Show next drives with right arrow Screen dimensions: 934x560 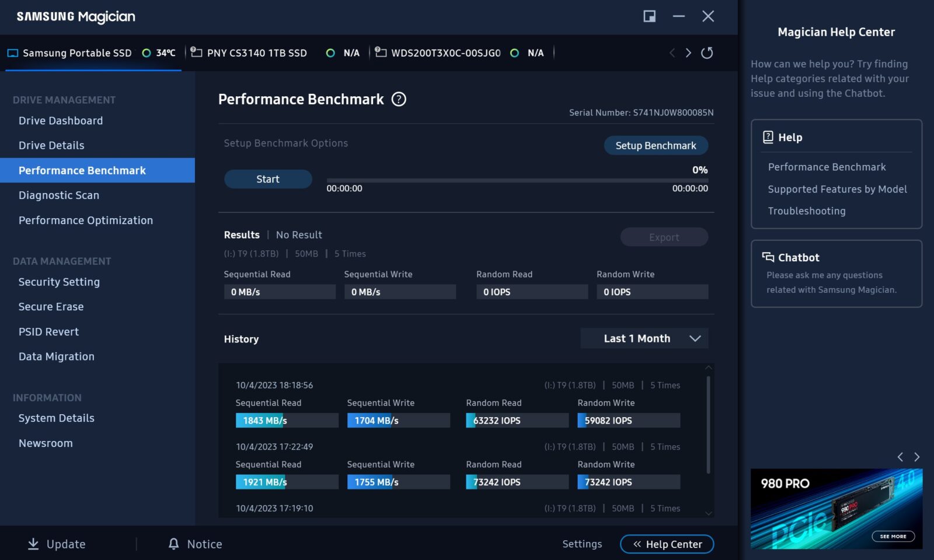click(688, 53)
